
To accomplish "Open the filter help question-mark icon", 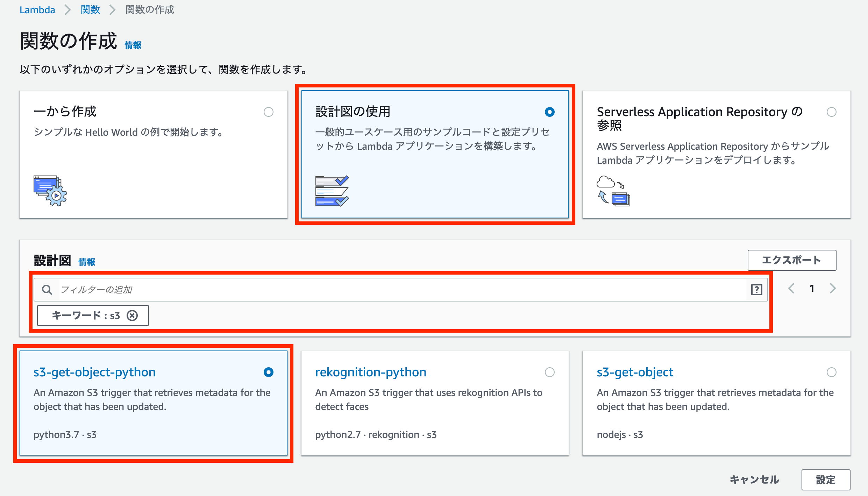I will tap(756, 290).
